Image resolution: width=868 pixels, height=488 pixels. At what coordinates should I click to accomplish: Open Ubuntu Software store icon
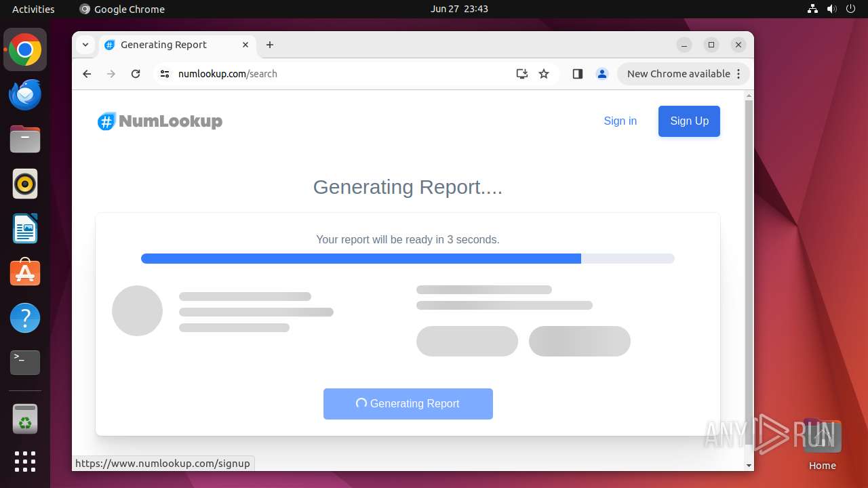(x=25, y=273)
